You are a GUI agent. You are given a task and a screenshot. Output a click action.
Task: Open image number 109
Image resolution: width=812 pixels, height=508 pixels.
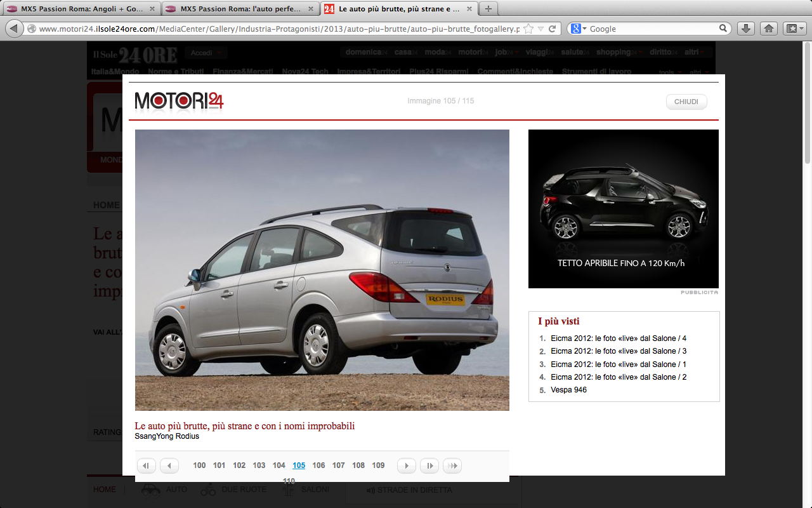(x=378, y=465)
